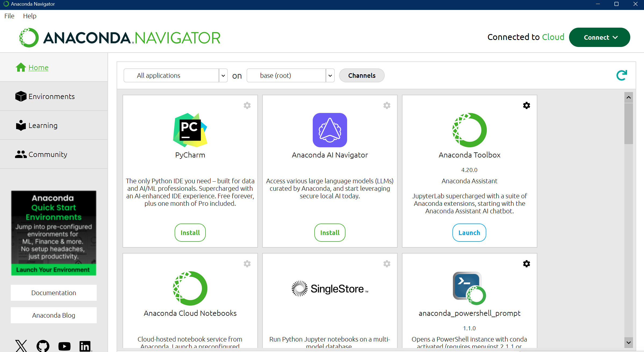Click scrollbar down arrow in applications list
Image resolution: width=644 pixels, height=352 pixels.
coord(628,342)
